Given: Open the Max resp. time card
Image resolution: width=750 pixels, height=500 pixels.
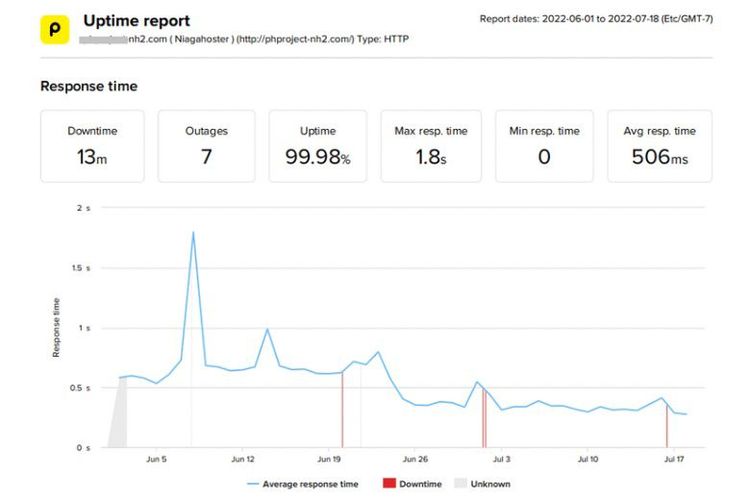Looking at the screenshot, I should [431, 146].
